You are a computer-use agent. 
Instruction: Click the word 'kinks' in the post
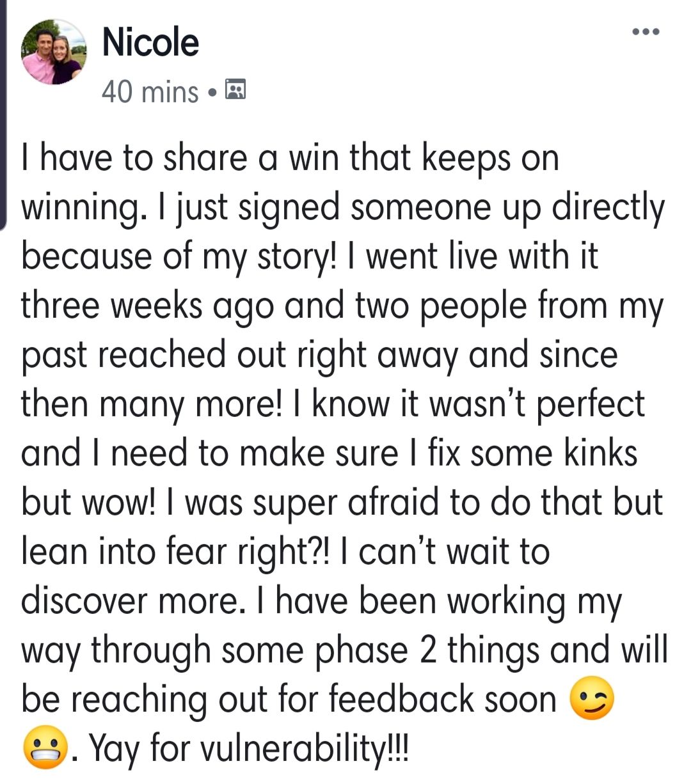coord(600,453)
